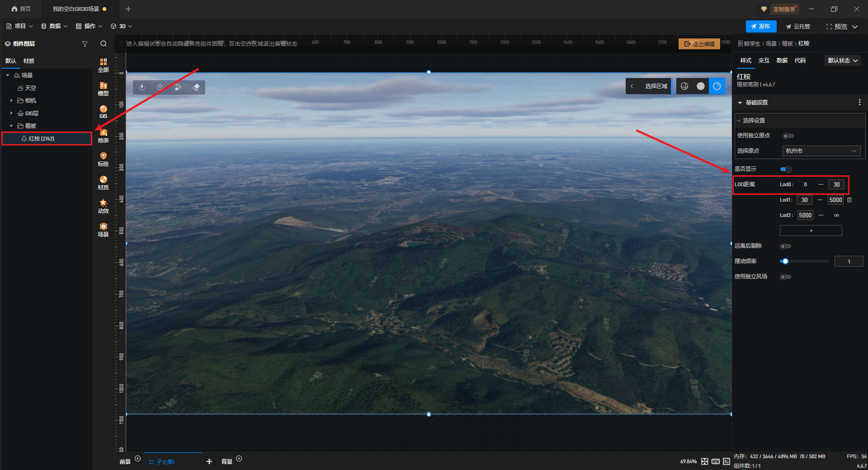Viewport: 868px width, 470px height.
Task: Open the 默认状态 state dropdown
Action: tap(842, 61)
